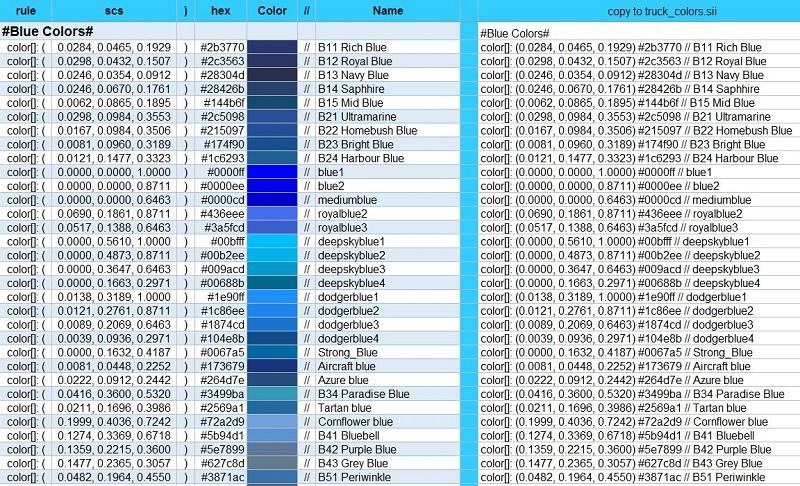Click "B34 Paradise Blue" in the Name column
Viewport: 800px width, 486px height.
(x=363, y=394)
